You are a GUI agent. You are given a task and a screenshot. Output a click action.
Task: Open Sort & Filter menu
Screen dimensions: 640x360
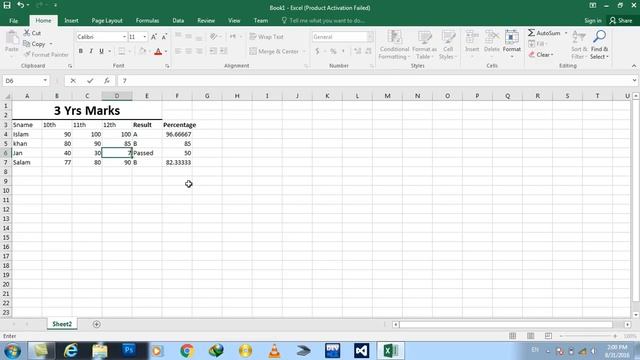[579, 44]
